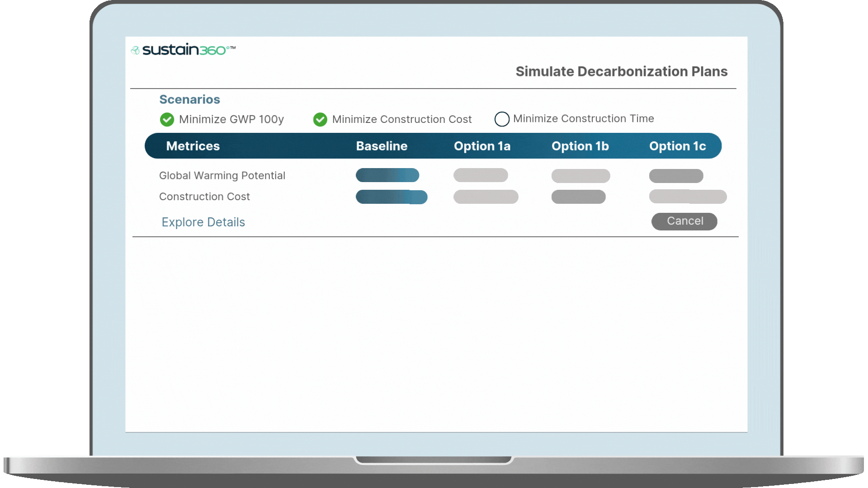Click the green check beside Minimize Construction Cost
The height and width of the screenshot is (488, 868).
coord(320,119)
